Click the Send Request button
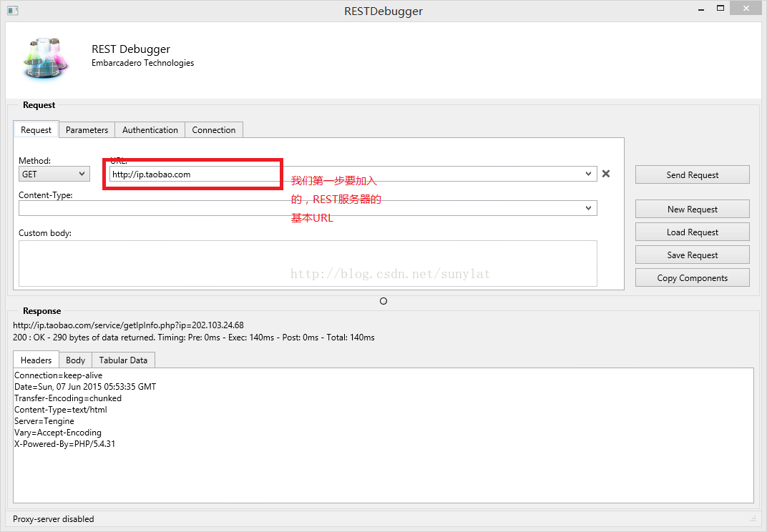This screenshot has height=532, width=767. 692,174
